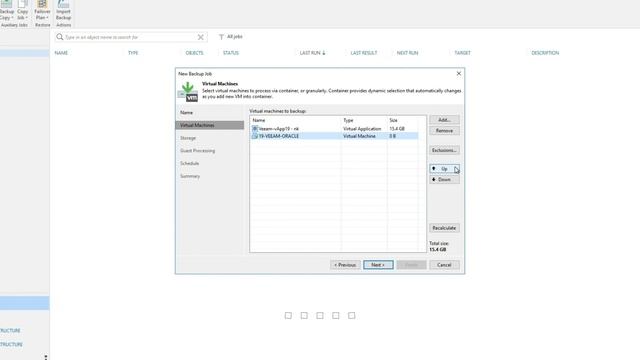Viewport: 640px width, 360px height.
Task: Select the 19-VEEAM-ORACLE virtual machine row
Action: tap(334, 136)
